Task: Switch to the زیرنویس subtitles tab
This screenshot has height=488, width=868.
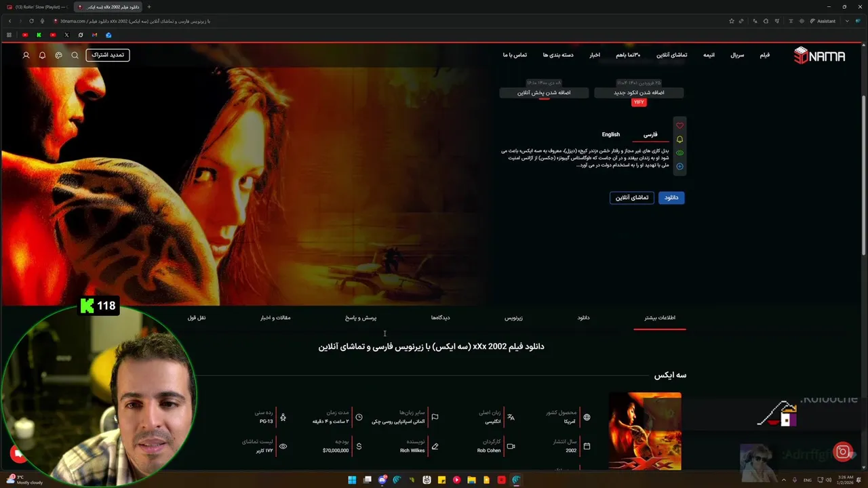Action: click(x=513, y=317)
